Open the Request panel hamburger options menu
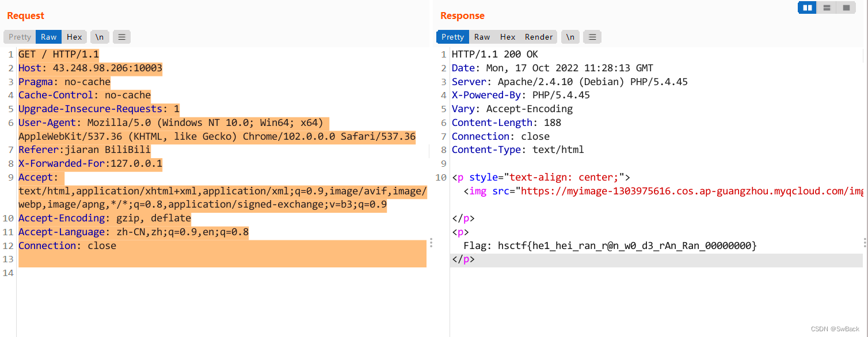 tap(121, 37)
